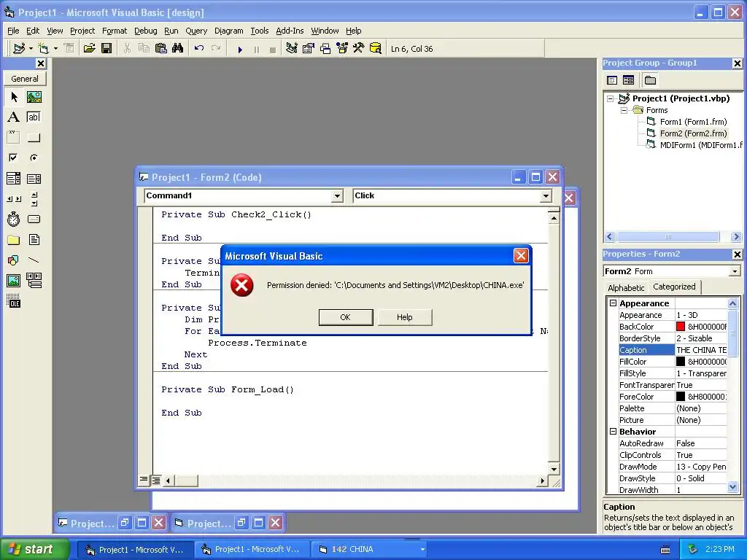Click the Project Explorer toolbar icon
747x560 pixels.
(x=292, y=48)
